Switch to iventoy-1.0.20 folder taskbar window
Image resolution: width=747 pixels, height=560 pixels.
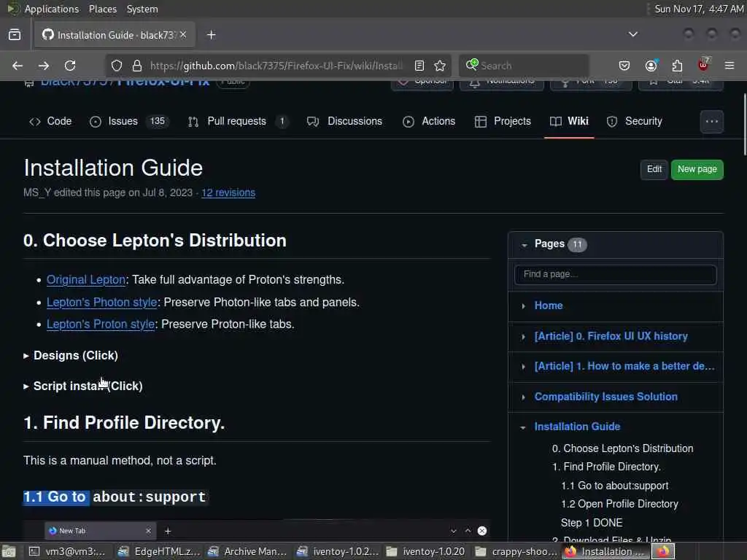click(426, 551)
